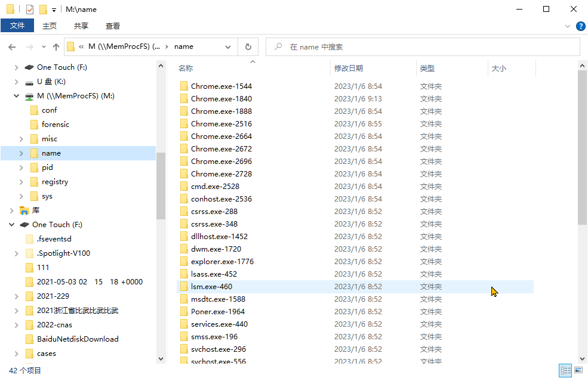Screen dimensions: 588x378
Task: Expand the U 盘 (K:) tree node
Action: coord(16,82)
